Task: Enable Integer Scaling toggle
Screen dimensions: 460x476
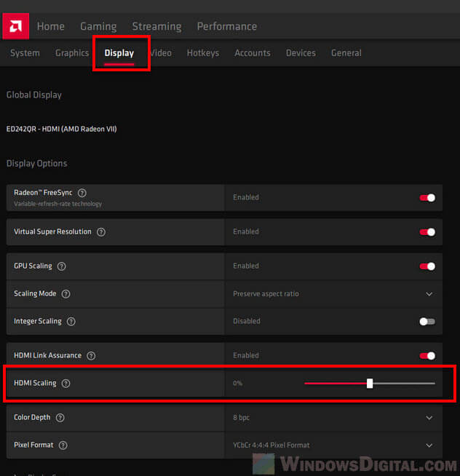Action: pos(427,322)
